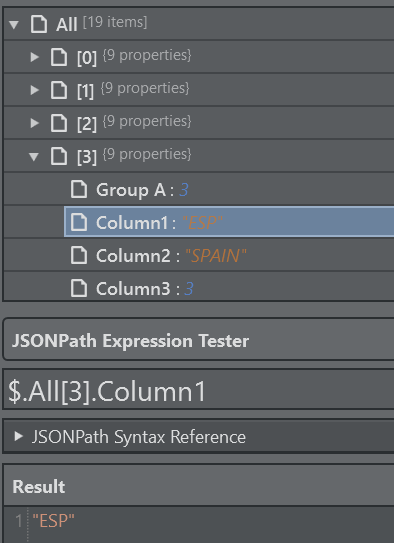Click the document icon of item [3]
This screenshot has width=394, height=543.
59,156
